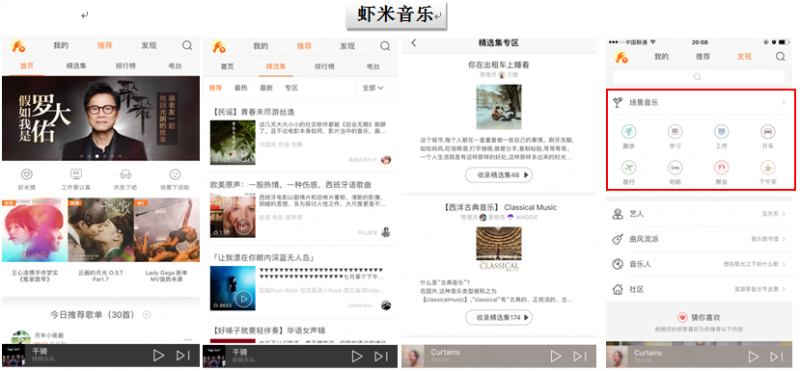Tap the 艺人 person icon

pyautogui.click(x=617, y=214)
